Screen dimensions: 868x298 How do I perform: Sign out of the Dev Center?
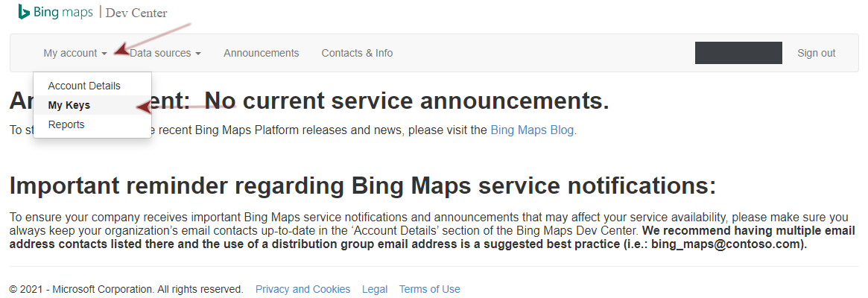click(816, 53)
